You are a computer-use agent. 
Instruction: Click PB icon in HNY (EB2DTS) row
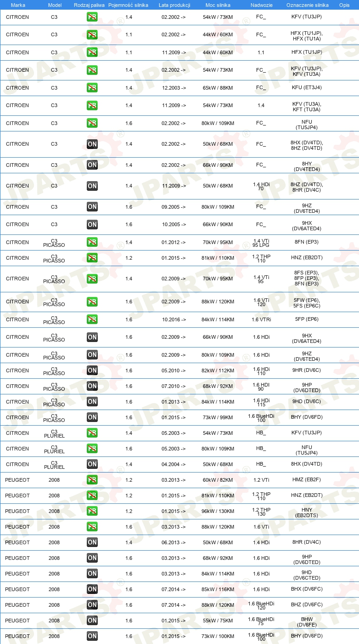pyautogui.click(x=92, y=511)
